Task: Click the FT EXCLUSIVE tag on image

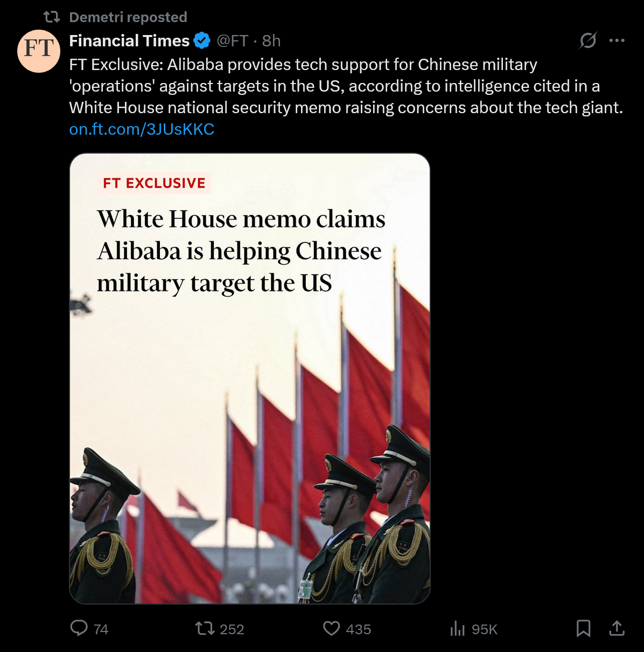Action: point(155,183)
